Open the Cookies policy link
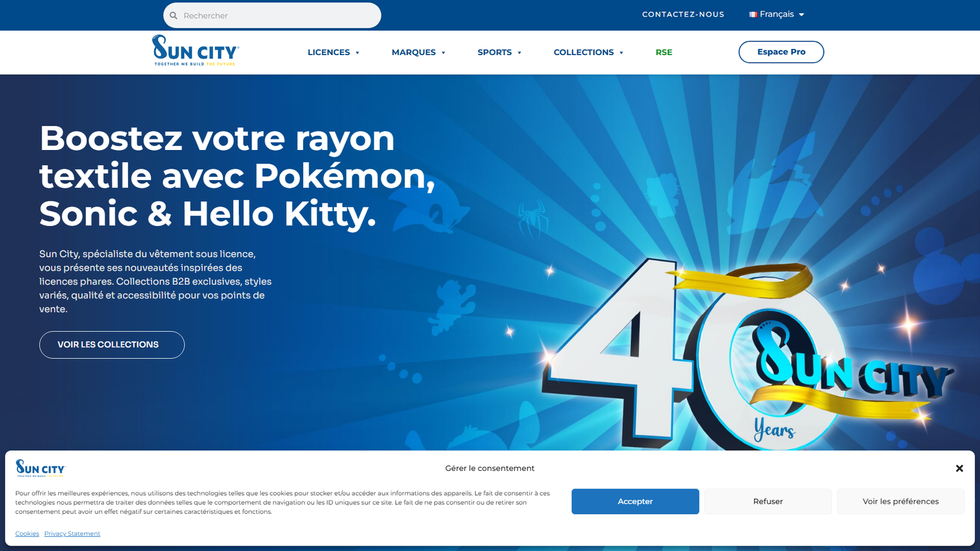Image resolution: width=980 pixels, height=551 pixels. 27,534
